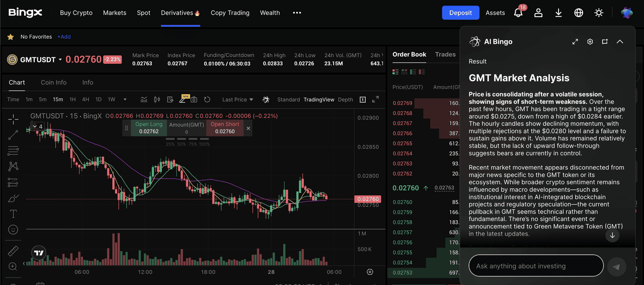Switch chart to Standard view
This screenshot has height=285, width=644.
288,100
